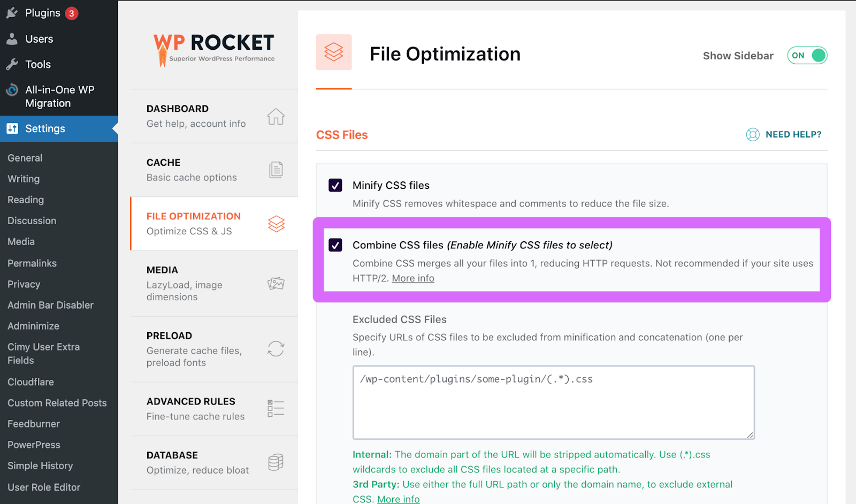Click the WP Rocket logo
This screenshot has width=856, height=504.
pos(214,49)
